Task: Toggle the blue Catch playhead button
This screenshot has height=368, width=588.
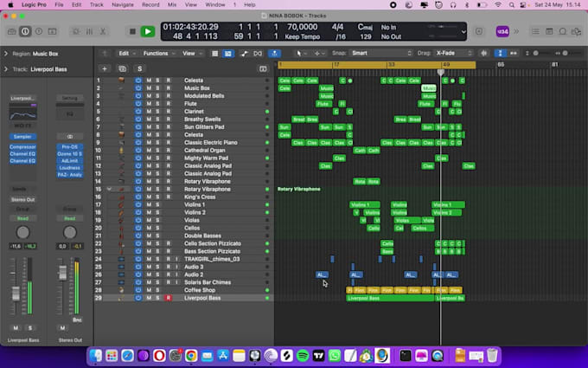Action: point(274,54)
